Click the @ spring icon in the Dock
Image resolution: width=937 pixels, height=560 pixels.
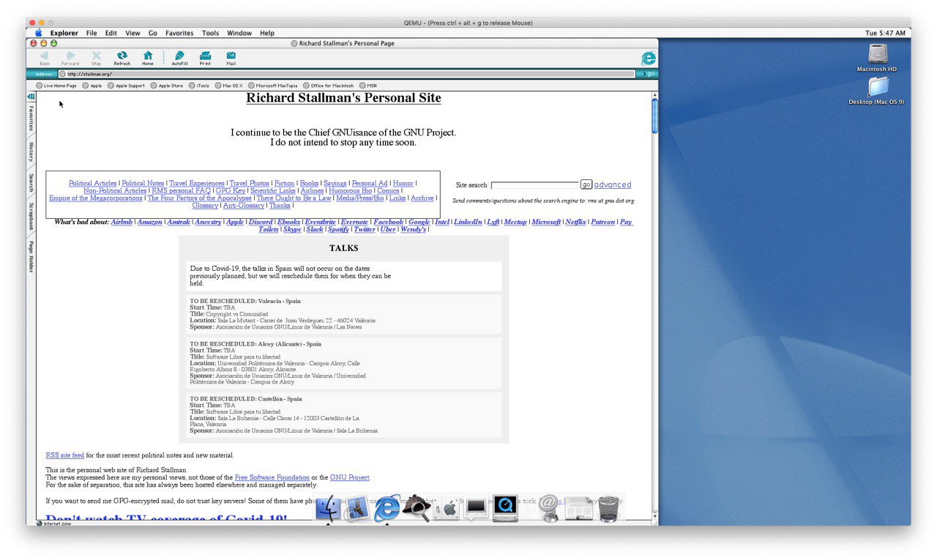(548, 508)
